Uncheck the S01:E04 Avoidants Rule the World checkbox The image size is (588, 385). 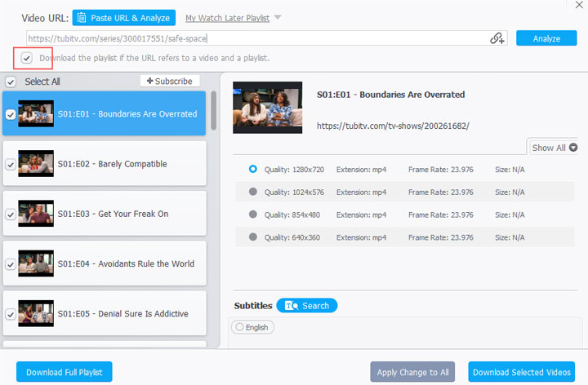[11, 264]
